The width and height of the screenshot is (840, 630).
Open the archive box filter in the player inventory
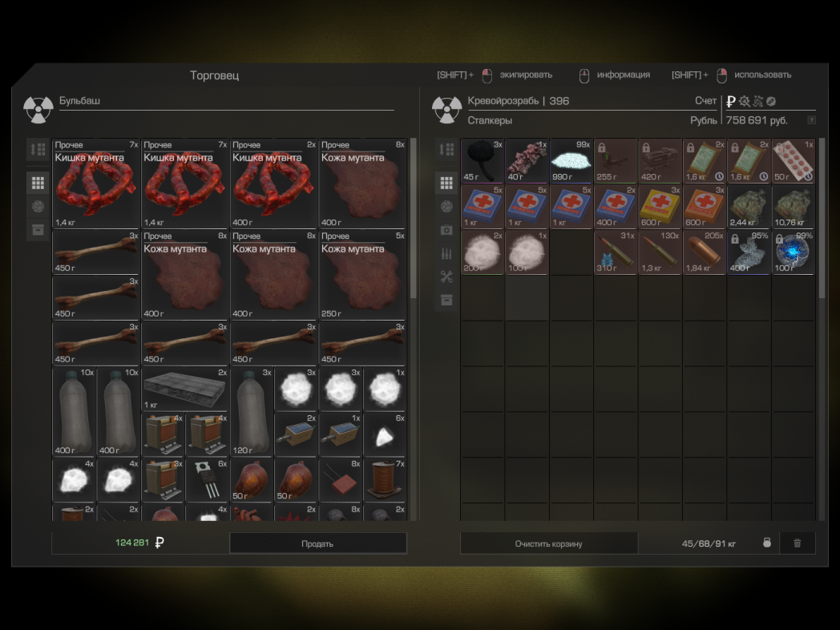(x=446, y=300)
